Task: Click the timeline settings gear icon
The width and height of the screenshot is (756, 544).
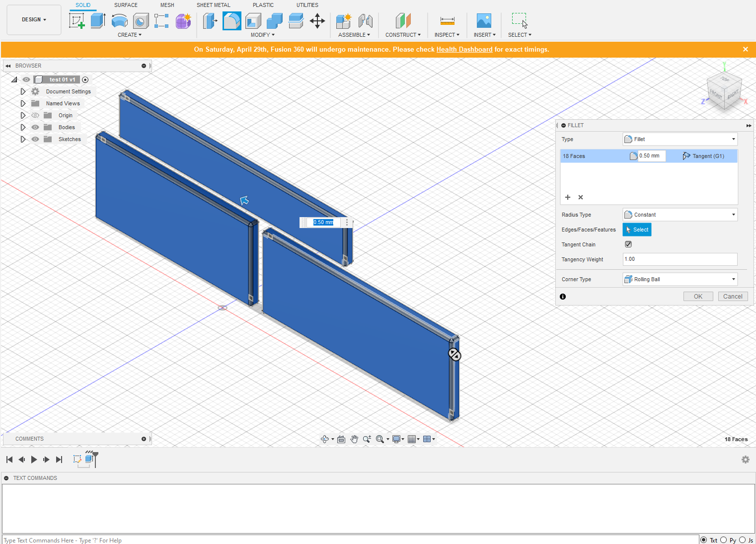Action: pyautogui.click(x=745, y=460)
